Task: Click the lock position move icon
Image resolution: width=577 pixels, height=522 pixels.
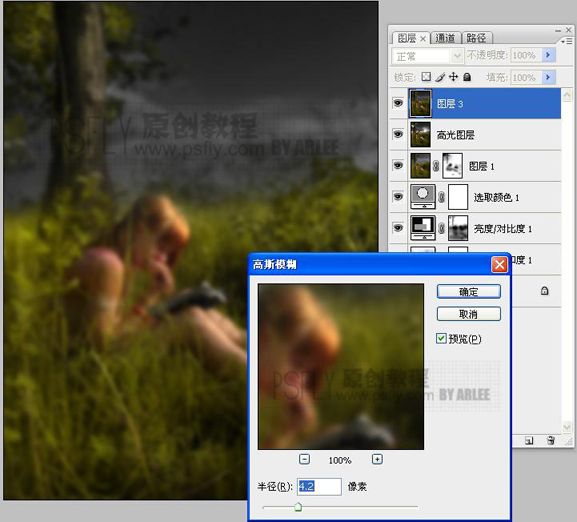Action: [454, 77]
